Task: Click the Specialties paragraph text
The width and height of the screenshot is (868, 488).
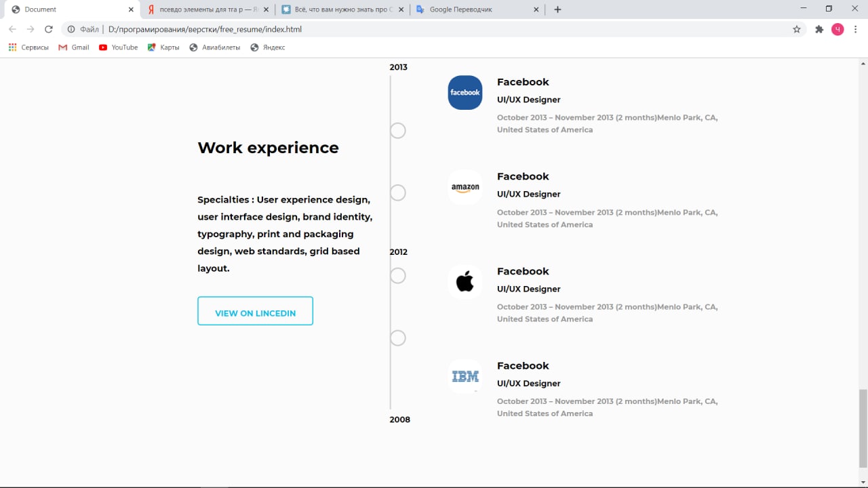Action: point(285,234)
